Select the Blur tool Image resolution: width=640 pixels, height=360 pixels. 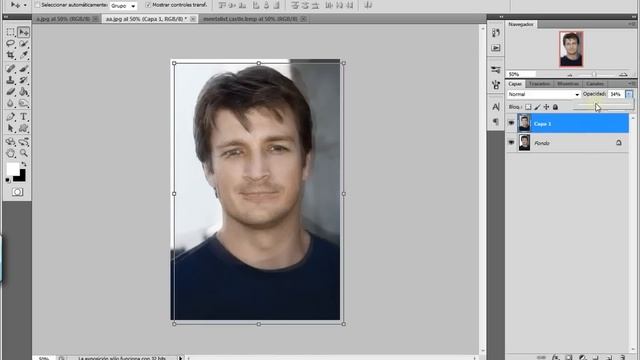(11, 103)
